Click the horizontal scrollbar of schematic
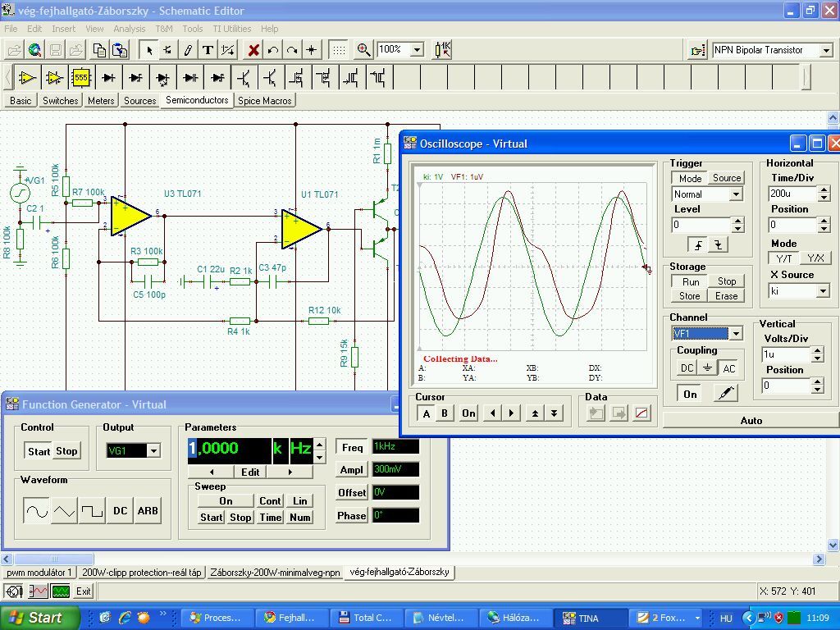The height and width of the screenshot is (630, 840). pyautogui.click(x=413, y=559)
